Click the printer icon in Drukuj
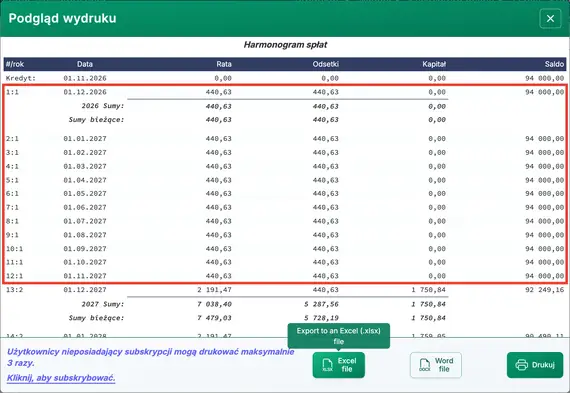Viewport: 570px width, 393px height. 522,365
